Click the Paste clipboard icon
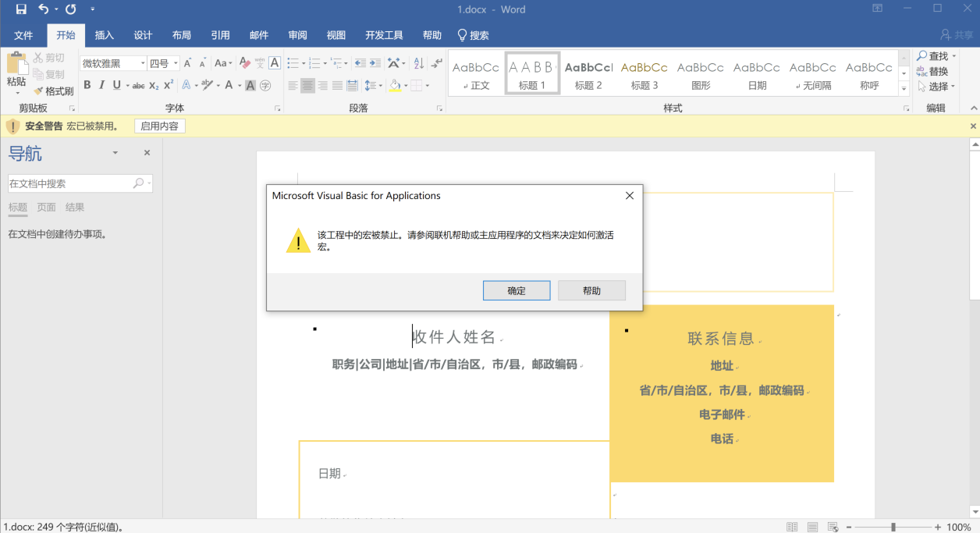 (16, 63)
